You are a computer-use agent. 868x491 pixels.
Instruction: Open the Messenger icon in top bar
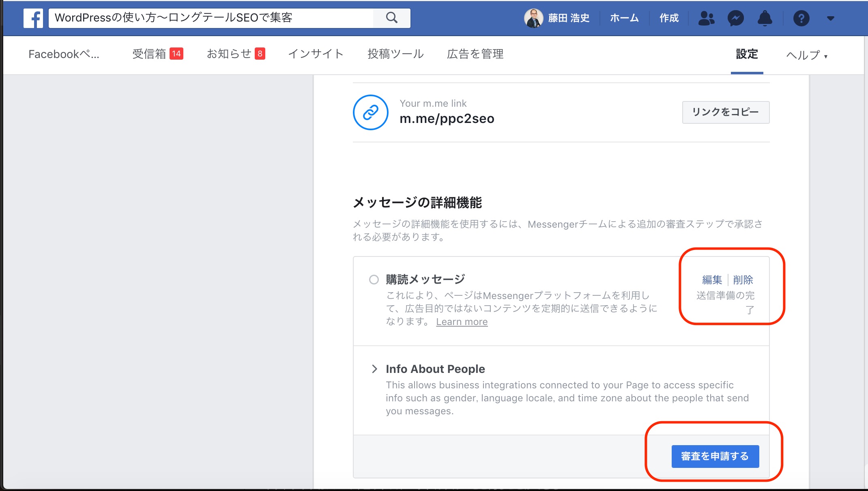point(735,18)
